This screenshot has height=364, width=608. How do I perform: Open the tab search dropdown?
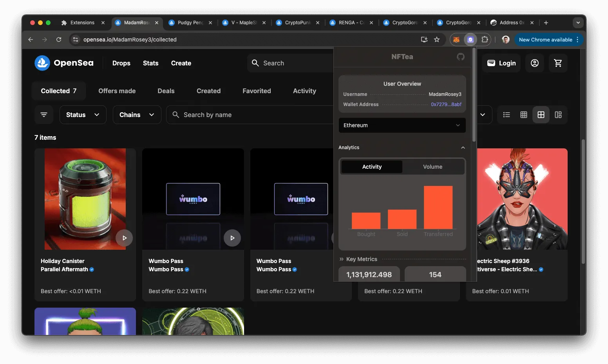coord(578,23)
